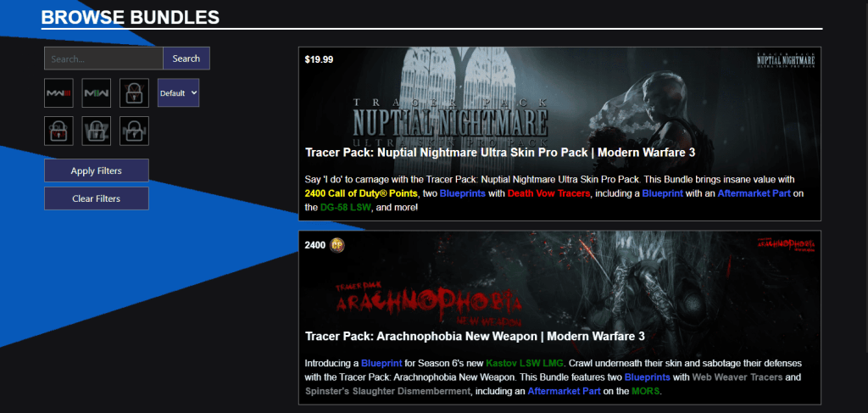Select the MWII game filter icon
This screenshot has height=413, width=868.
(x=97, y=93)
